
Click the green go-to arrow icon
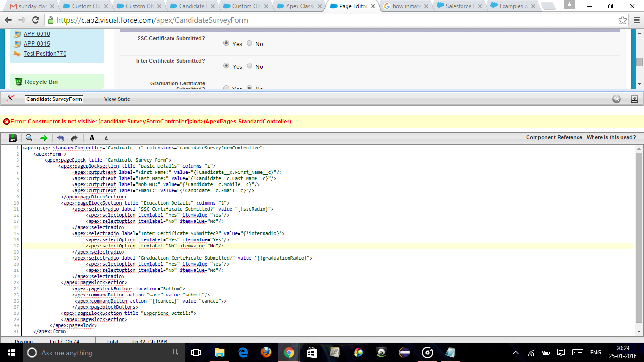(x=43, y=138)
